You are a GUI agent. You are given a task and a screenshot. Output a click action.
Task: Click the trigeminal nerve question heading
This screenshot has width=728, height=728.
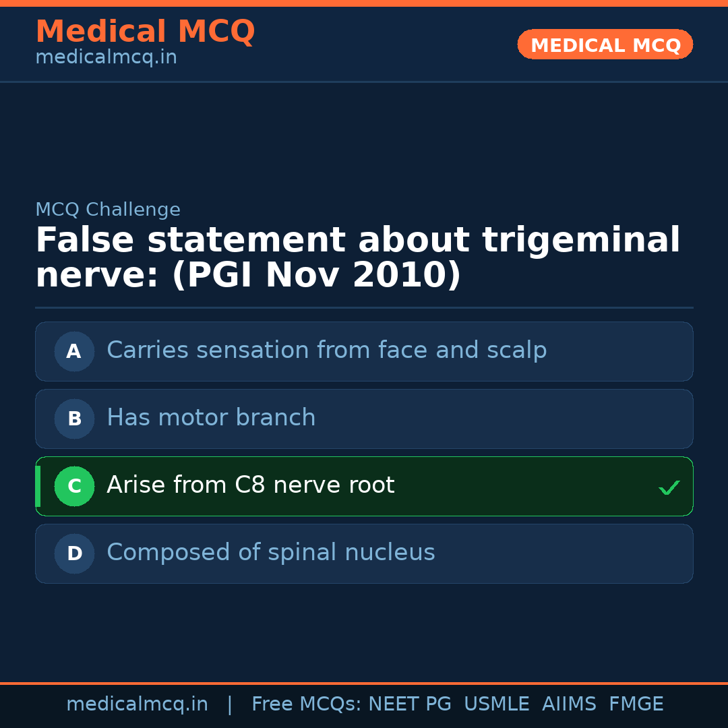pyautogui.click(x=357, y=258)
